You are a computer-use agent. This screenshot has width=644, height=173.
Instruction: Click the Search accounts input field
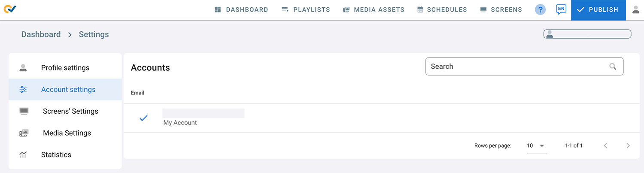(x=517, y=67)
